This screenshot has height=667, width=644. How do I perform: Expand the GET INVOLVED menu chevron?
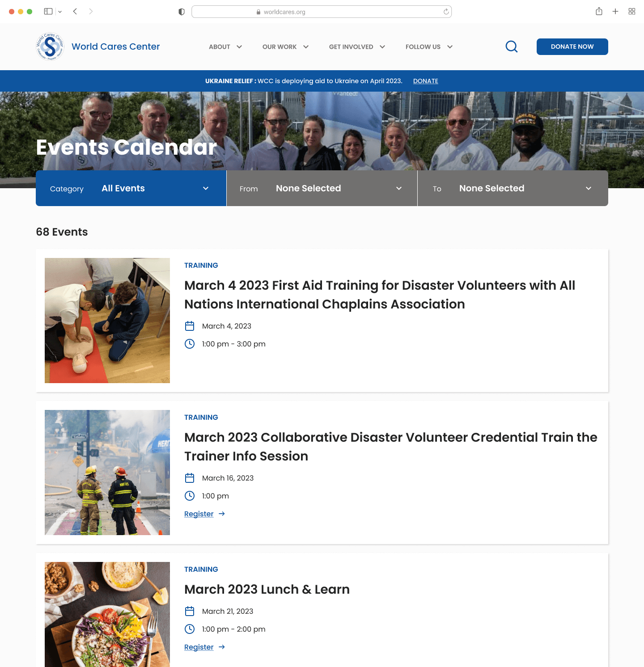382,46
